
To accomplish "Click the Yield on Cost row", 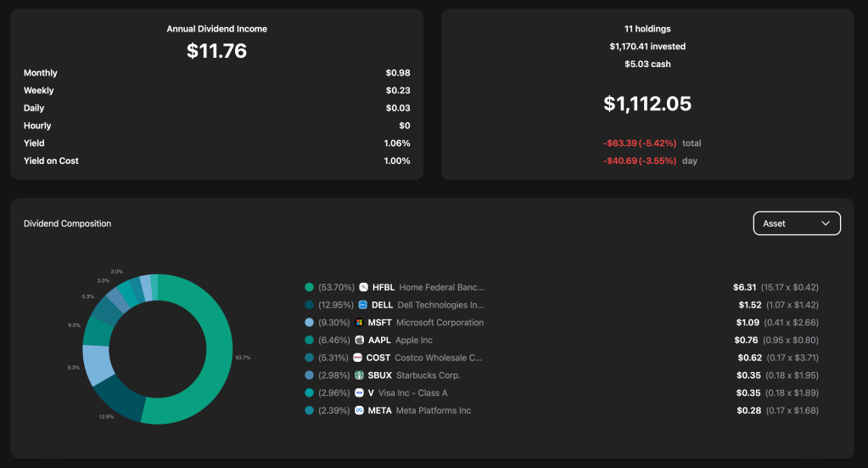I will [x=216, y=161].
